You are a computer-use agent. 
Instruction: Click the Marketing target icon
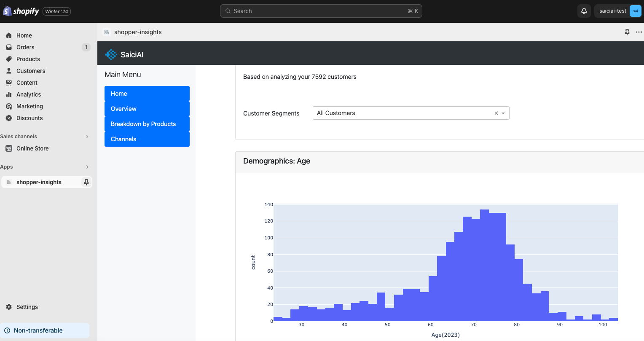(9, 106)
